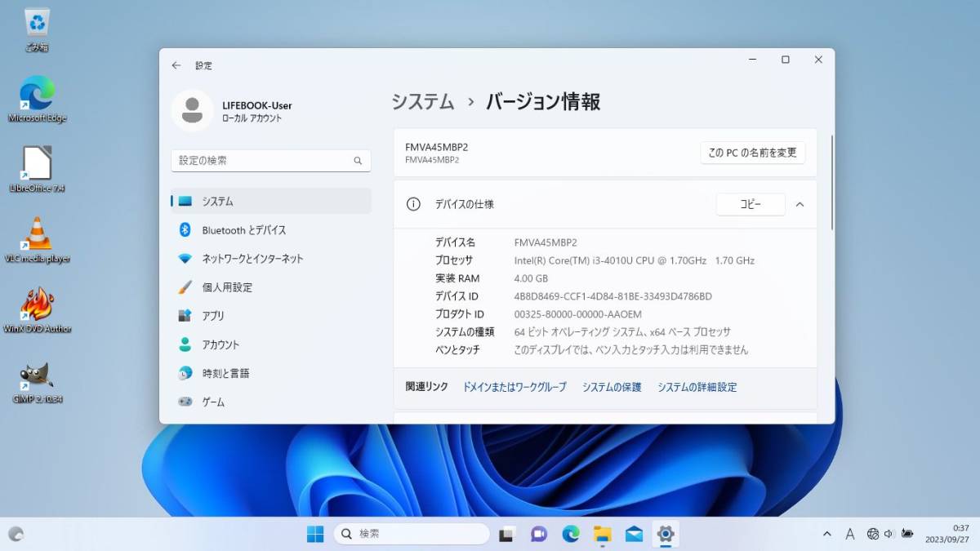The height and width of the screenshot is (551, 980).
Task: Click the search magnifier in settings search box
Action: [358, 161]
